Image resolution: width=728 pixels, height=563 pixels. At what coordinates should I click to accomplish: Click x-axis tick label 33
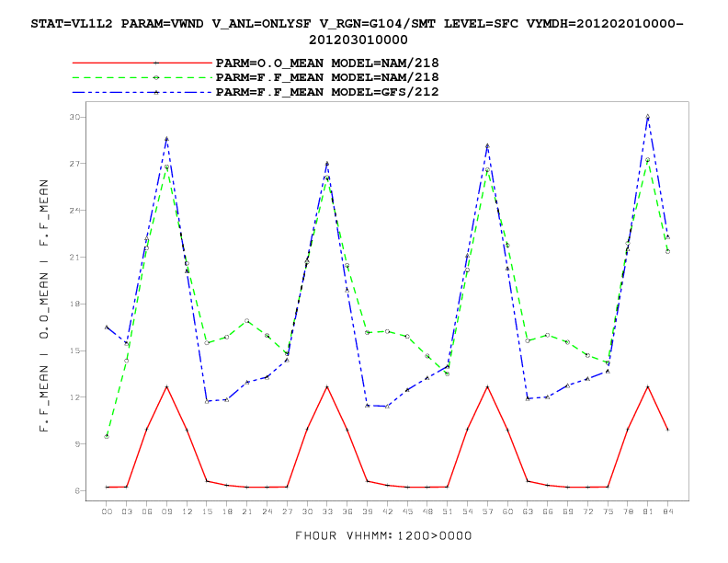pos(327,511)
